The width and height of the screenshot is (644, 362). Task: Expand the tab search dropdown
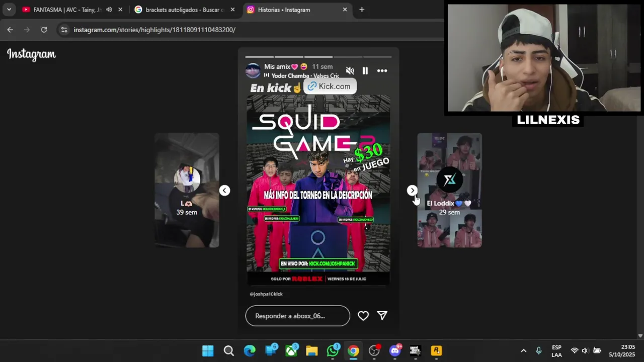(9, 10)
